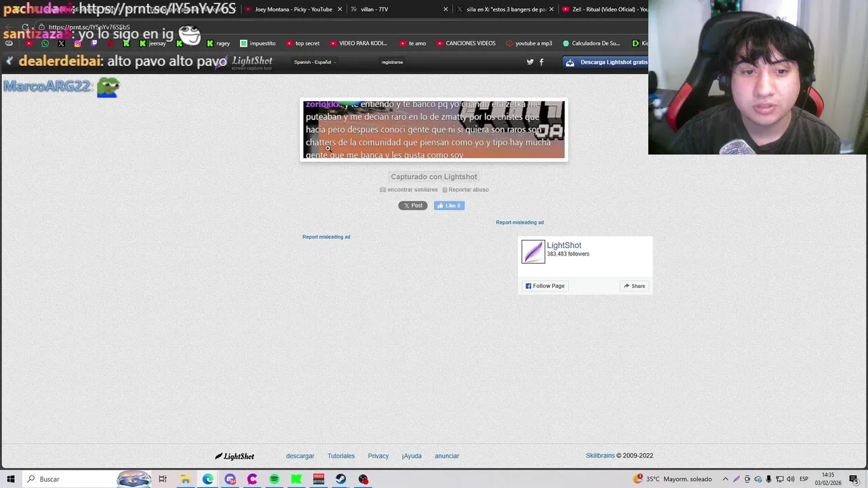This screenshot has height=488, width=868.
Task: Open the ragey bookmark
Action: pos(218,43)
